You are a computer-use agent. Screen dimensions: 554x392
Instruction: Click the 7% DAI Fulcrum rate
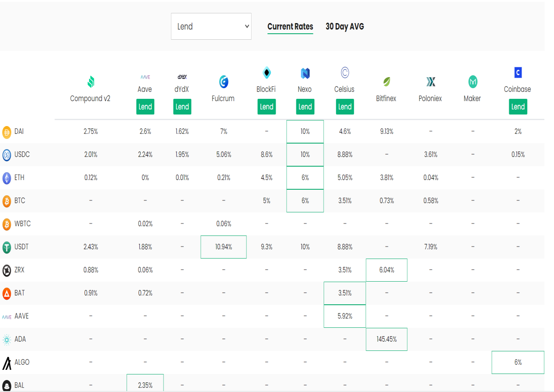click(x=223, y=132)
